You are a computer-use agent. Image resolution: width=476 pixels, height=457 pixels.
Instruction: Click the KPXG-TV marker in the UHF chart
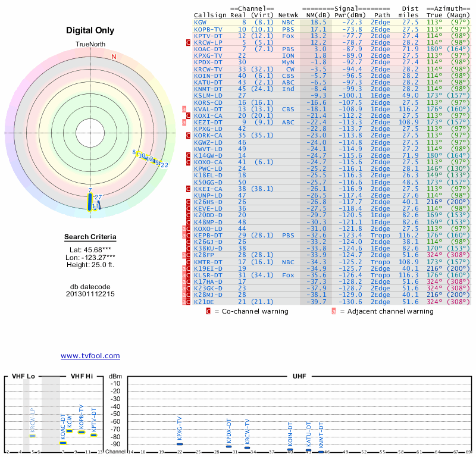click(x=180, y=444)
